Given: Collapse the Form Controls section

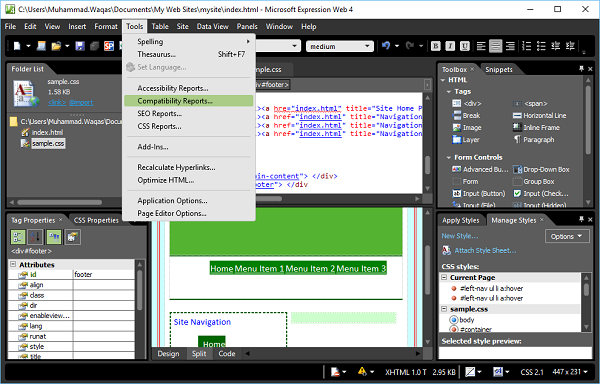Looking at the screenshot, I should click(x=449, y=157).
